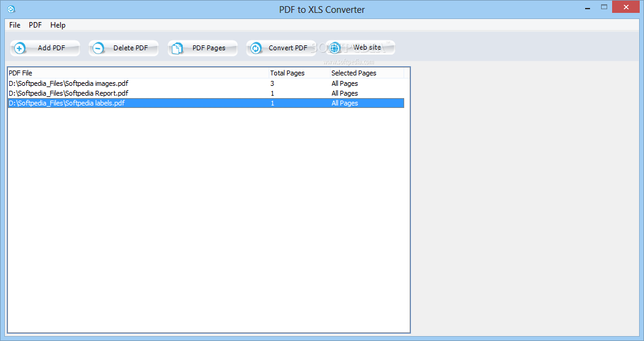This screenshot has height=341, width=644.
Task: Open the File menu
Action: pyautogui.click(x=15, y=25)
